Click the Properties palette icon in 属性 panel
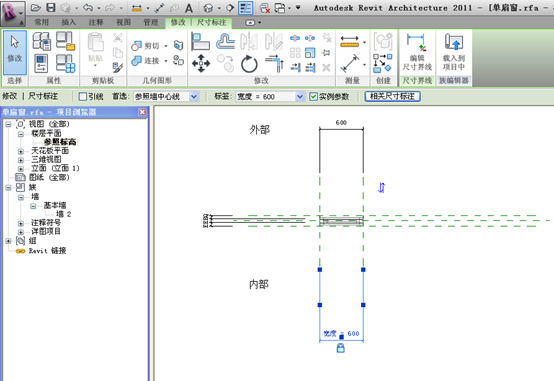Viewport: 554px width, 381px height. [41, 64]
